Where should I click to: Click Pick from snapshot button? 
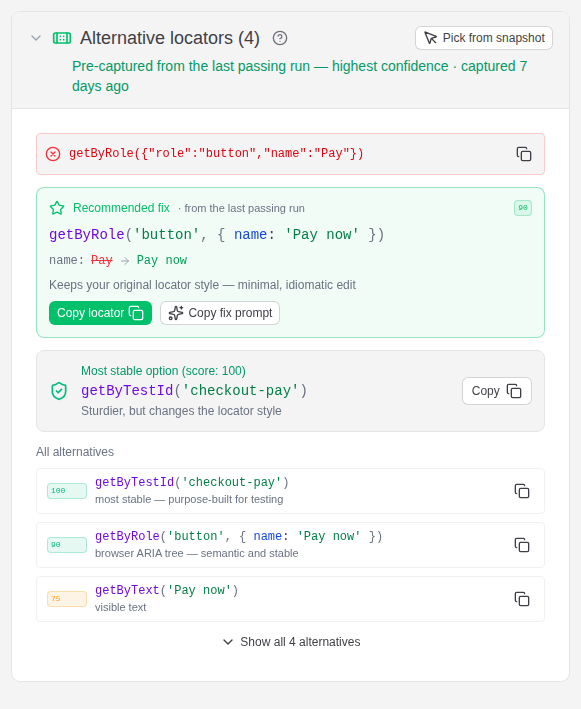click(x=484, y=38)
